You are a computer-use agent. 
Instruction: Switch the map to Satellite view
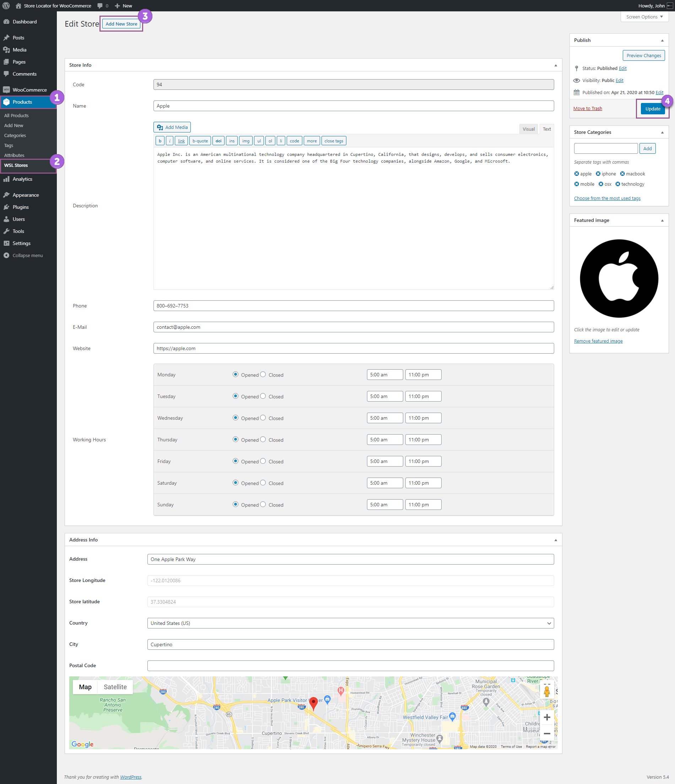point(115,687)
